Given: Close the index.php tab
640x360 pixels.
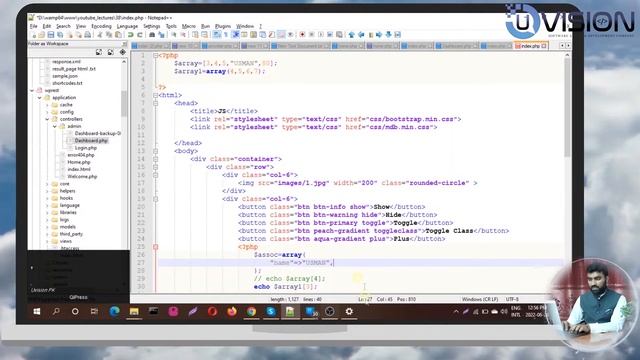Looking at the screenshot, I should tap(544, 46).
